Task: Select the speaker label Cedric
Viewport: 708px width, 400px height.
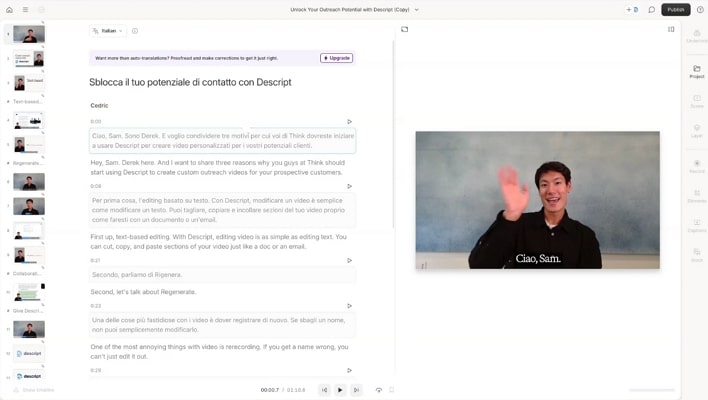Action: pos(99,105)
